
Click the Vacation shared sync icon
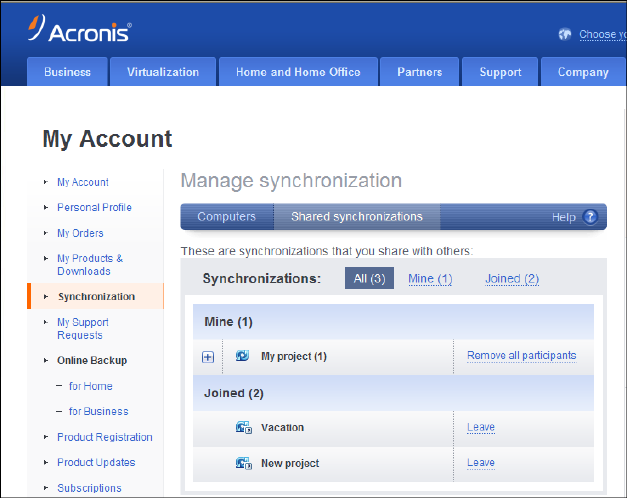pyautogui.click(x=244, y=427)
